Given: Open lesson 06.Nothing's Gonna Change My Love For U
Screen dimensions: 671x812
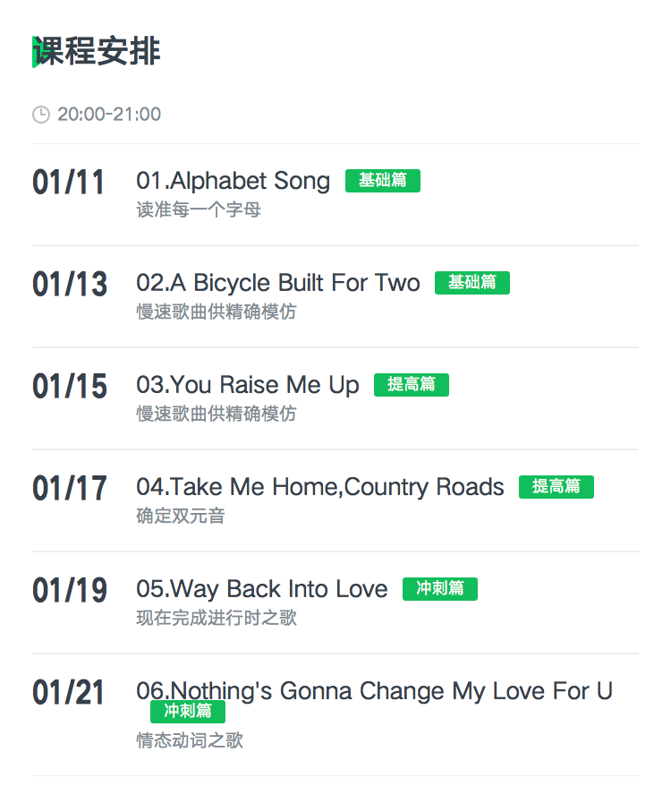Looking at the screenshot, I should (374, 691).
